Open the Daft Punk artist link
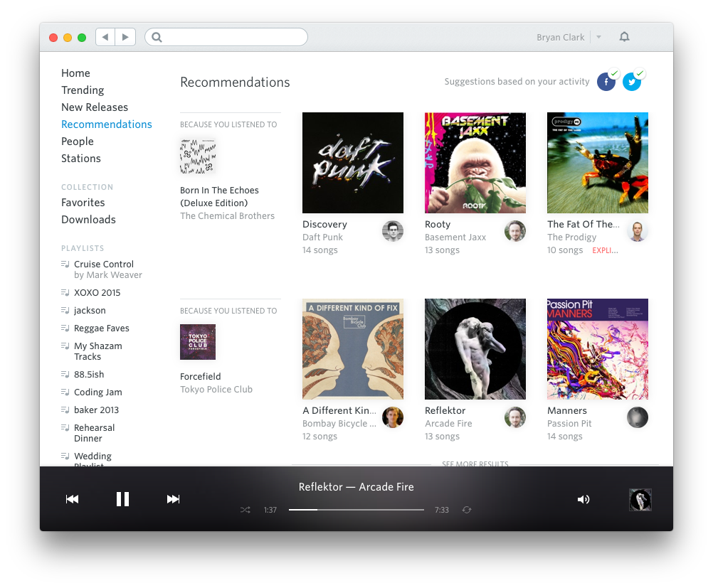Viewport: 713px width, 588px height. point(322,237)
